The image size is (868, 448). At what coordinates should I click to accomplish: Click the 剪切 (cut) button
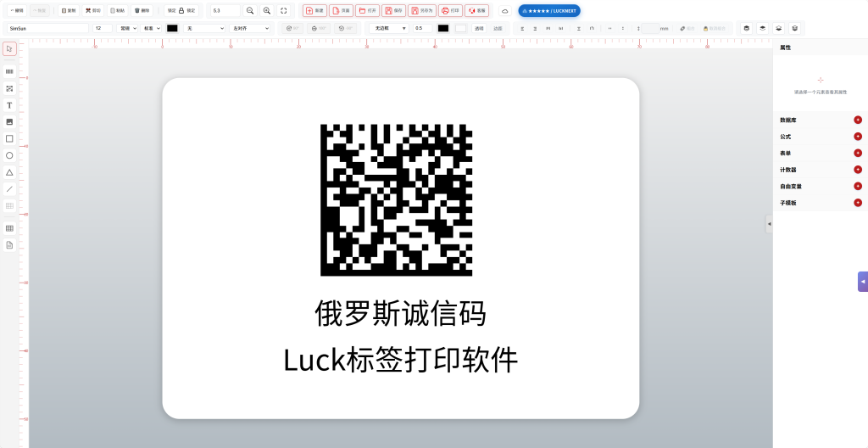pos(93,10)
